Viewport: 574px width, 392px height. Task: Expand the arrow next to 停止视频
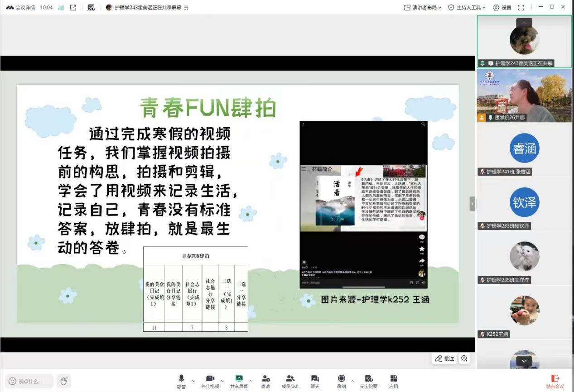[x=222, y=381]
